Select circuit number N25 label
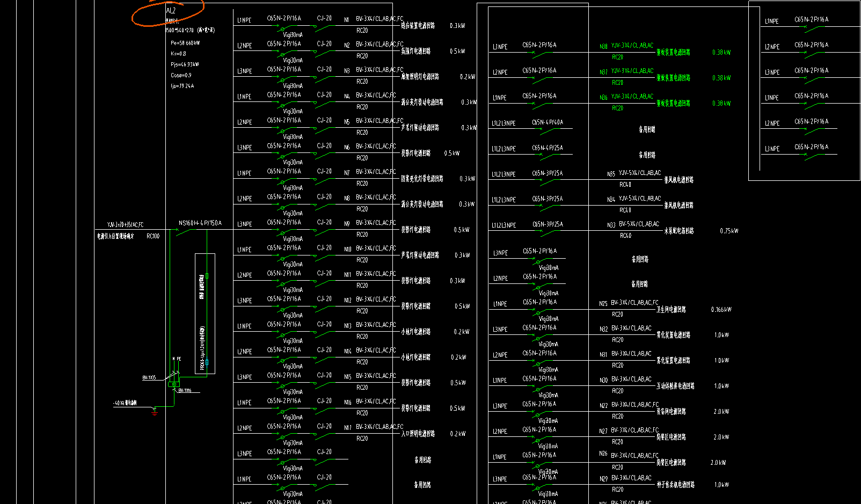This screenshot has height=504, width=861. pyautogui.click(x=603, y=304)
